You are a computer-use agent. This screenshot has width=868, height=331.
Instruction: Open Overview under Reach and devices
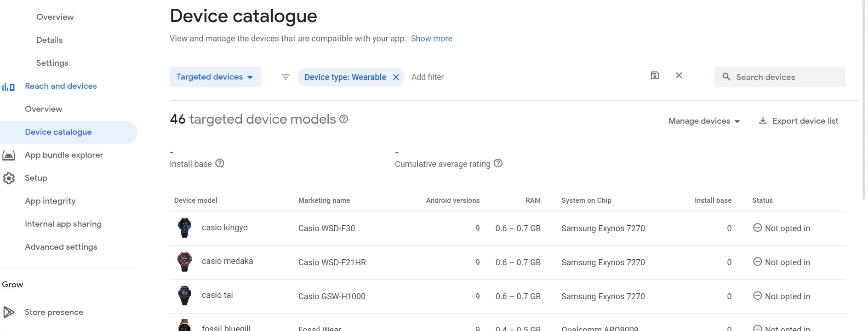coord(44,109)
